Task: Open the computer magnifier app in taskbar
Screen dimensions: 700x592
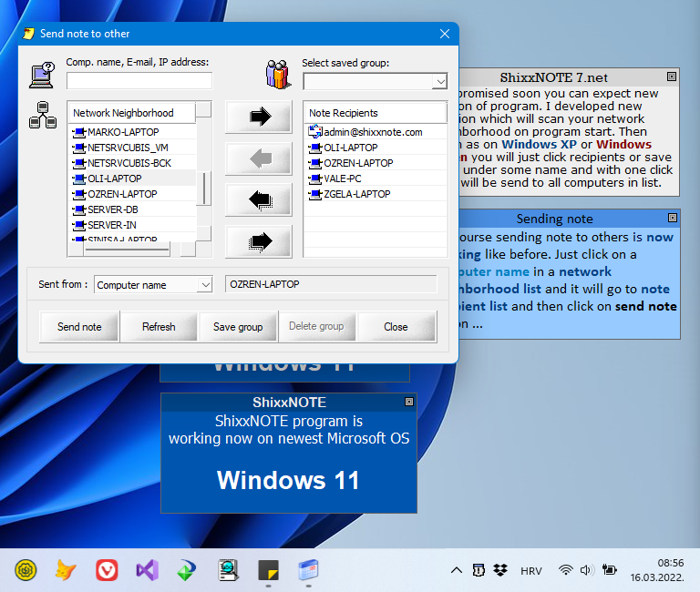Action: pos(228,570)
